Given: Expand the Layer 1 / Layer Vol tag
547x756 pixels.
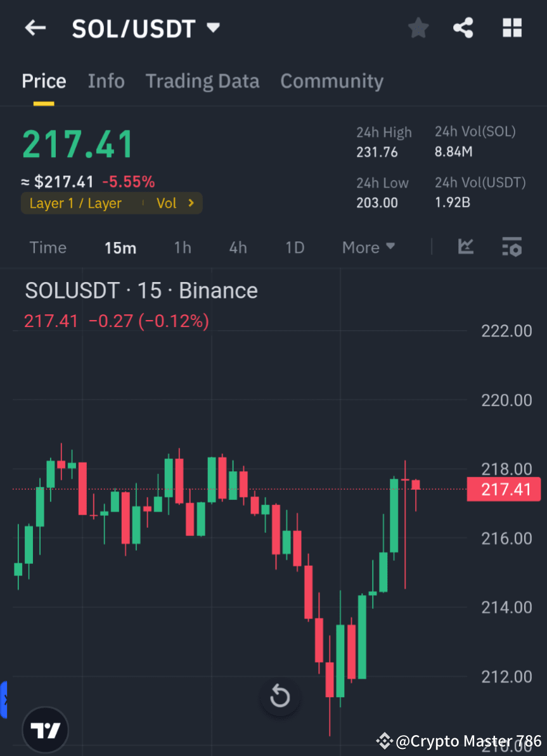Looking at the screenshot, I should coord(112,203).
